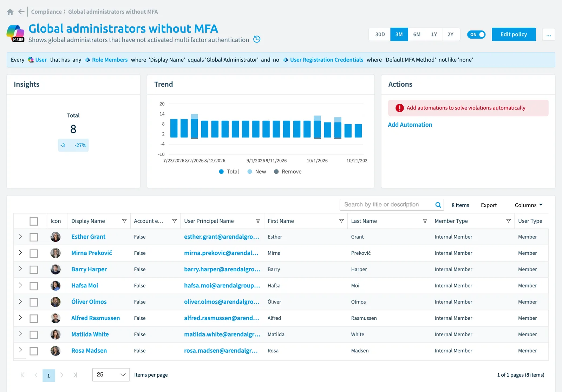The width and height of the screenshot is (562, 392).
Task: Open the Role Members link in query
Action: 110,60
